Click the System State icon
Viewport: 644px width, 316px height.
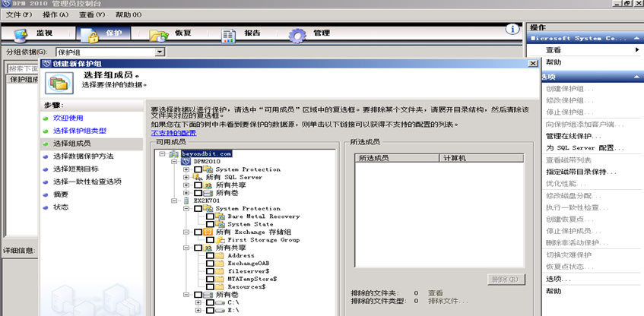(221, 224)
